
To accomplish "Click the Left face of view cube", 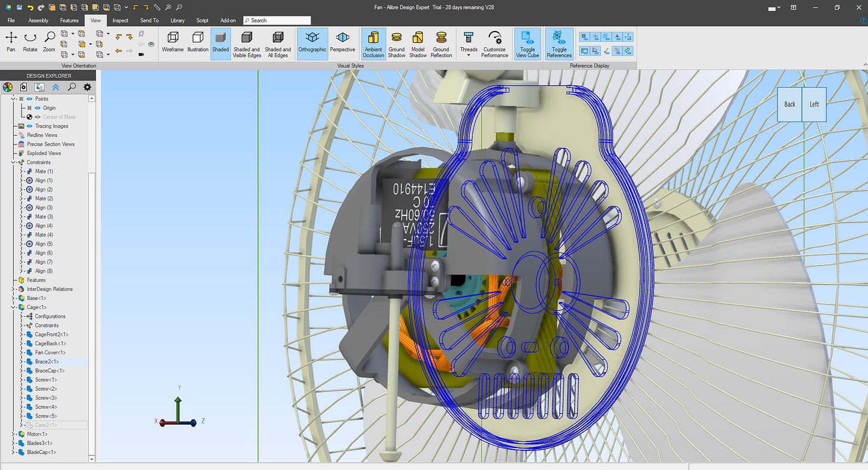I will [x=814, y=104].
